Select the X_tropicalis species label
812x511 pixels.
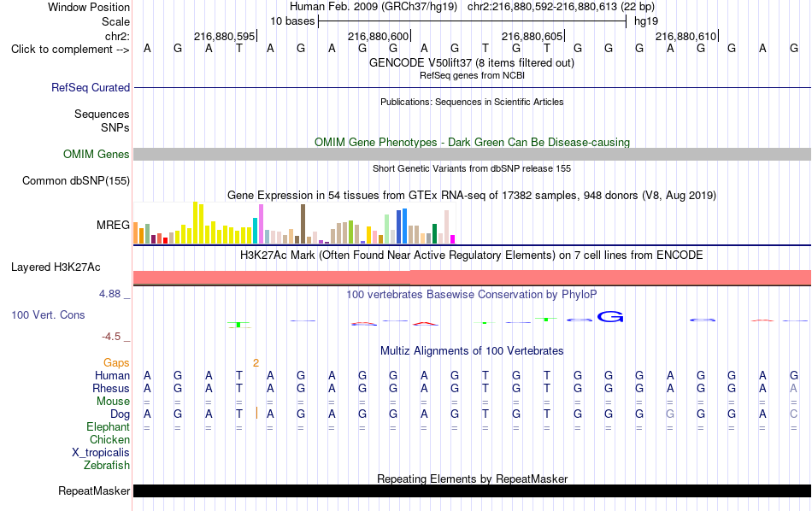point(101,453)
